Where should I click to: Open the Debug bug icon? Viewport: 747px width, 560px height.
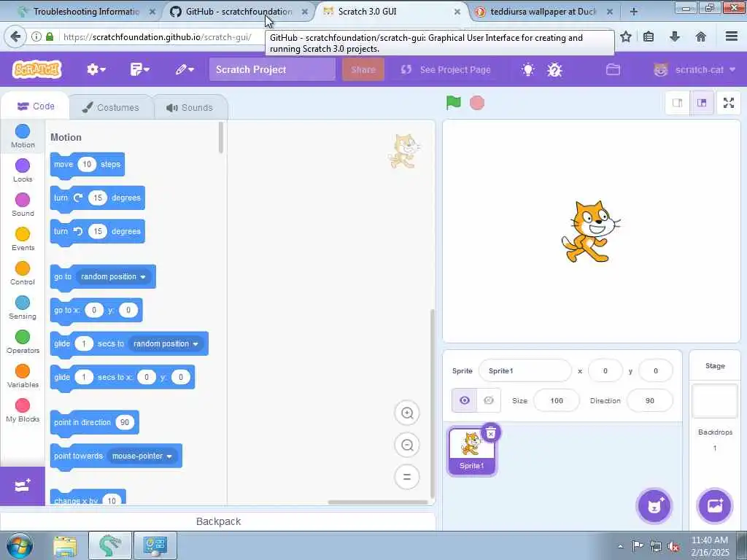point(554,70)
